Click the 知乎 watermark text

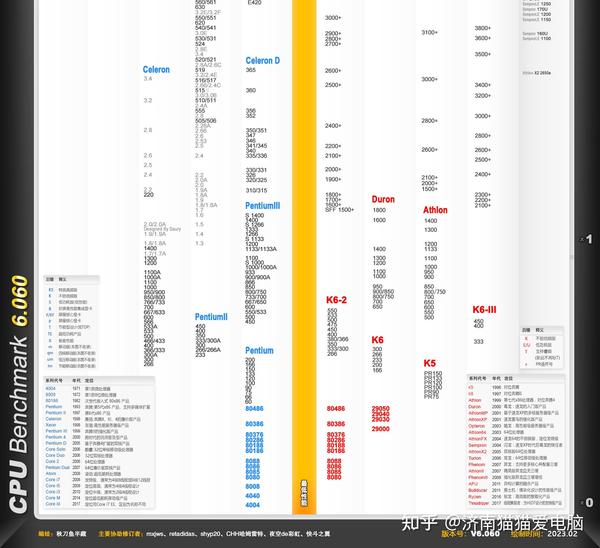(419, 524)
